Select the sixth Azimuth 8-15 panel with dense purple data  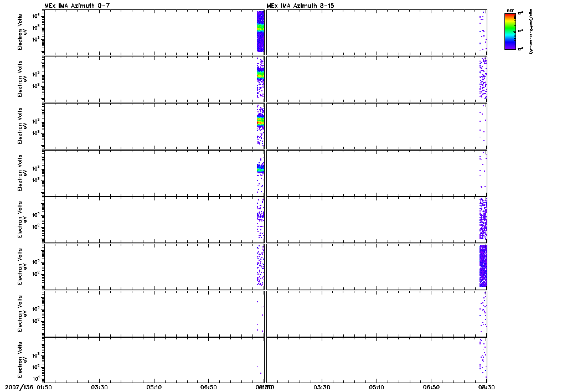[x=377, y=266]
